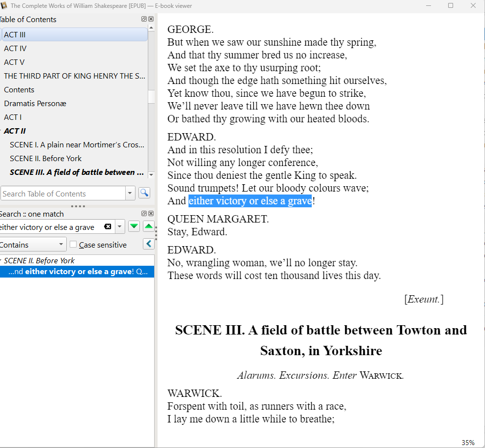Click the 'Search :: one match' panel title
Image resolution: width=485 pixels, height=448 pixels.
32,214
